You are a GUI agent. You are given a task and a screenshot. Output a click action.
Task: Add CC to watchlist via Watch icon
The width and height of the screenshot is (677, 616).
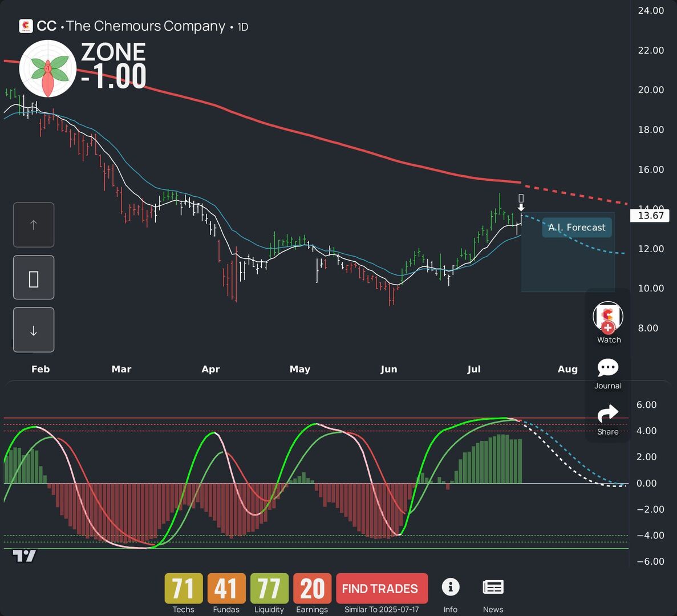608,317
